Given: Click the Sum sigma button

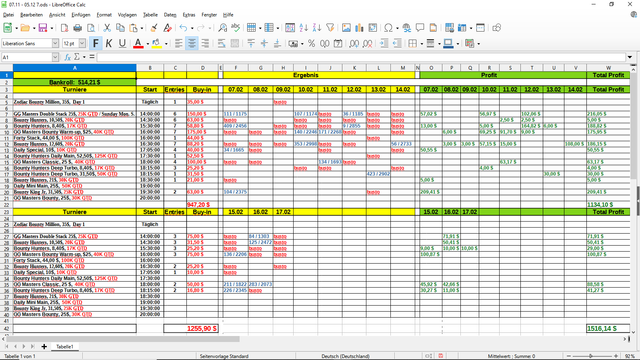Looking at the screenshot, I should 77,57.
